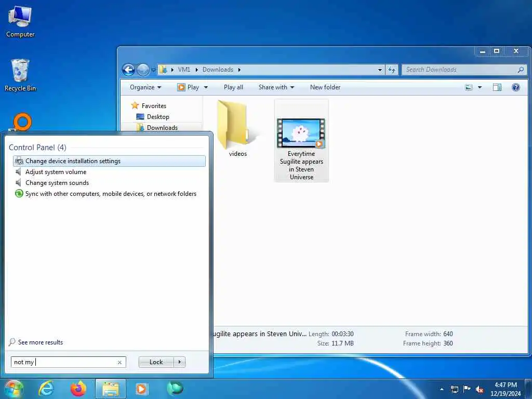Expand the arrow next to Lock
The width and height of the screenshot is (532, 399).
179,362
